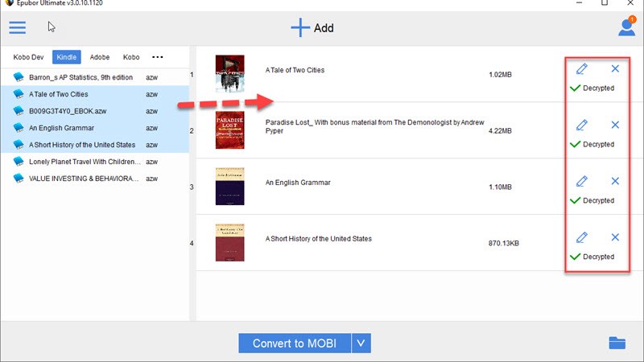Switch to the Kobo tab
The height and width of the screenshot is (362, 644).
[x=131, y=57]
